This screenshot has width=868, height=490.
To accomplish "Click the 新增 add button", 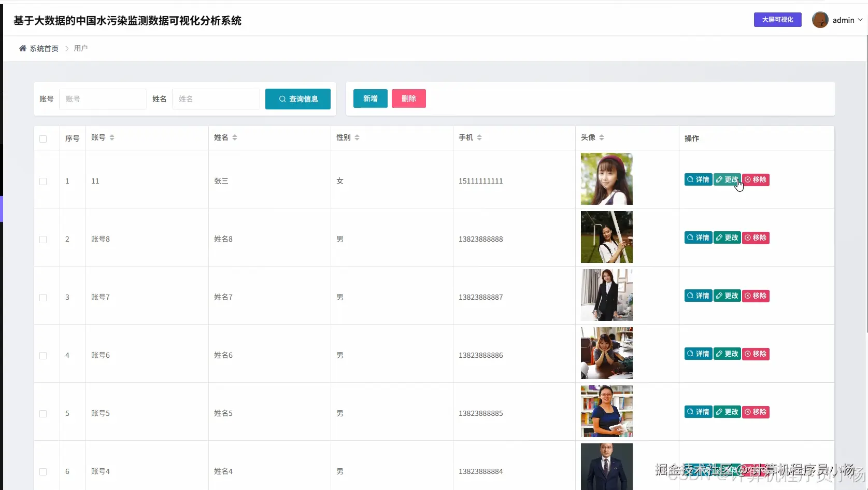I will coord(371,99).
